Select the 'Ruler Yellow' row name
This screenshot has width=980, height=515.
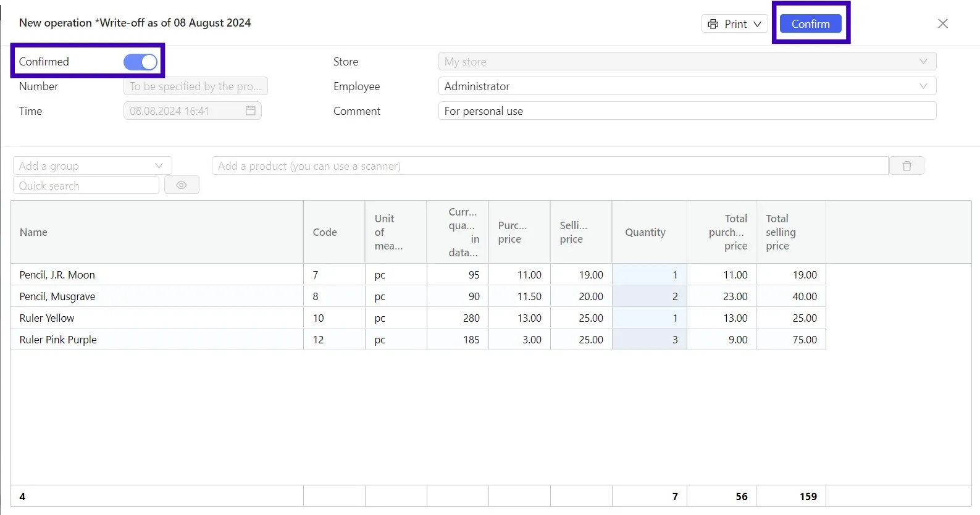pyautogui.click(x=47, y=318)
